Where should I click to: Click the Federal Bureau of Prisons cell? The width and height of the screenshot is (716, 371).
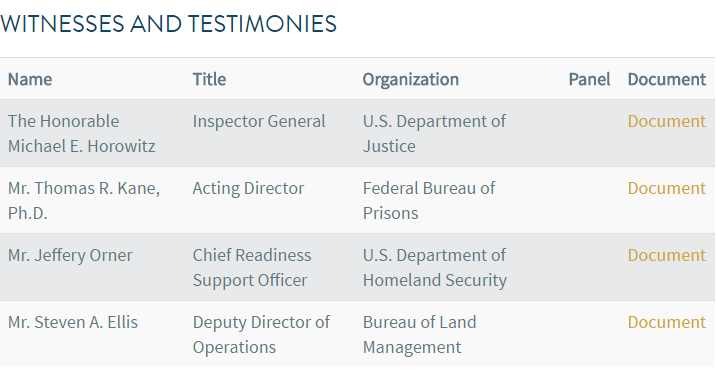pos(429,201)
